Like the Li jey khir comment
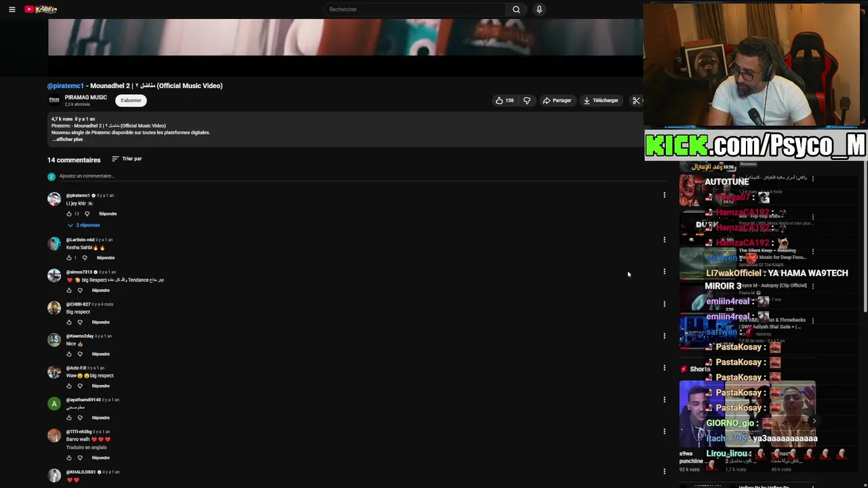Viewport: 868px width, 488px height. pyautogui.click(x=68, y=213)
